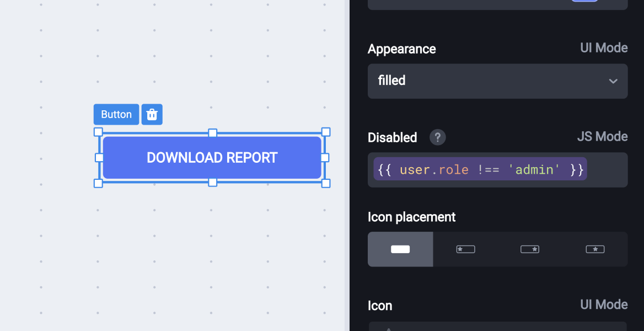The width and height of the screenshot is (644, 331).
Task: Open the filled appearance dropdown
Action: [497, 81]
